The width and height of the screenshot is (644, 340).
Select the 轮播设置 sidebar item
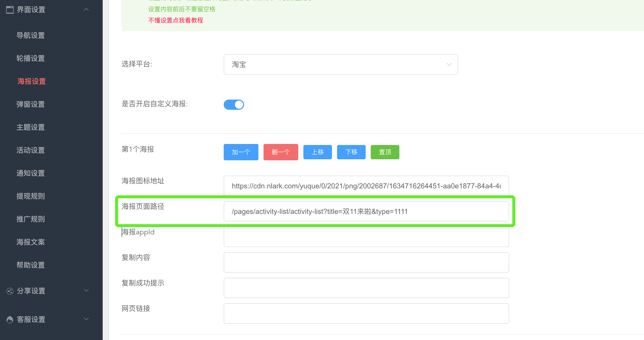point(31,58)
